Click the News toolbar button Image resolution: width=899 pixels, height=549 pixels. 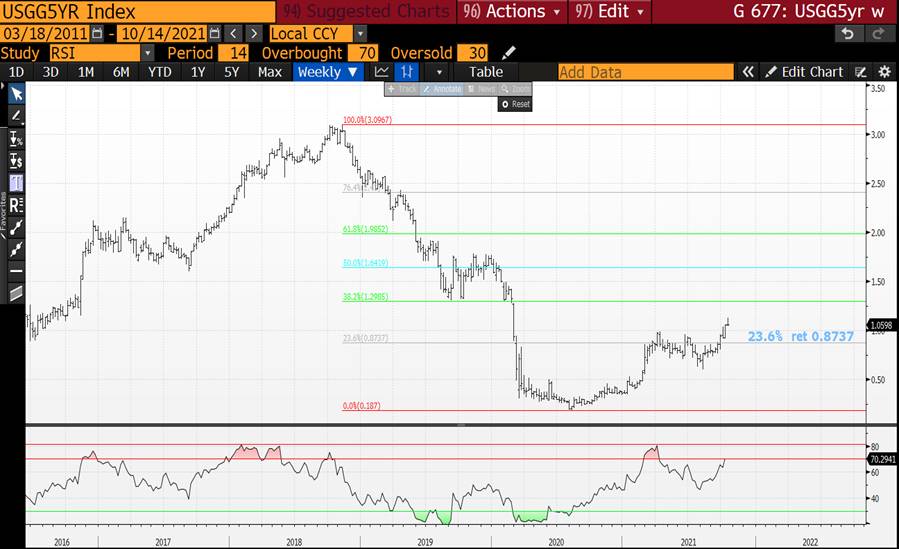pyautogui.click(x=480, y=89)
